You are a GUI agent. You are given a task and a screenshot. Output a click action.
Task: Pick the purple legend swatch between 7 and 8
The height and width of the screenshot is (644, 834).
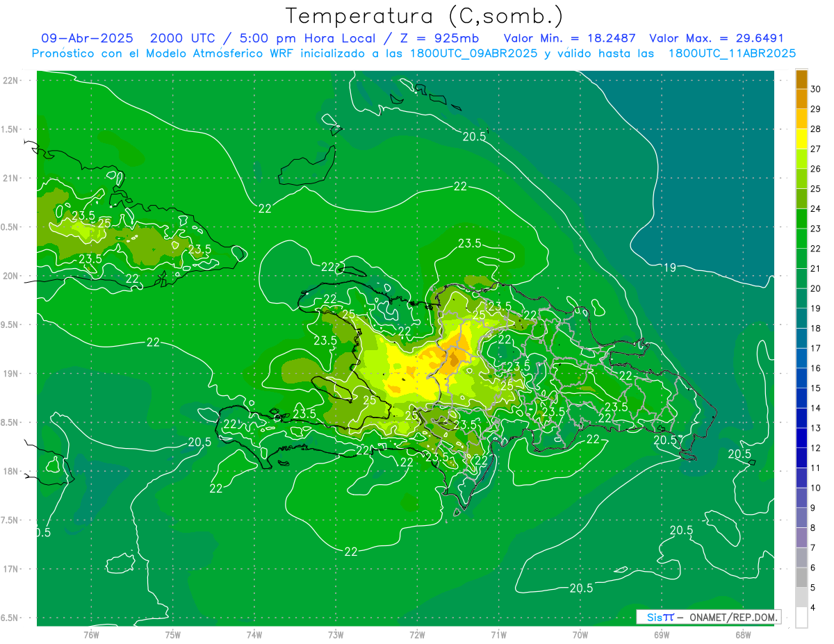801,538
